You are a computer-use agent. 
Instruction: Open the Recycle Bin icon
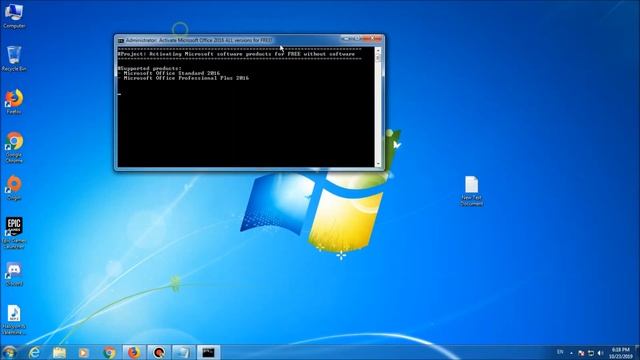click(14, 59)
